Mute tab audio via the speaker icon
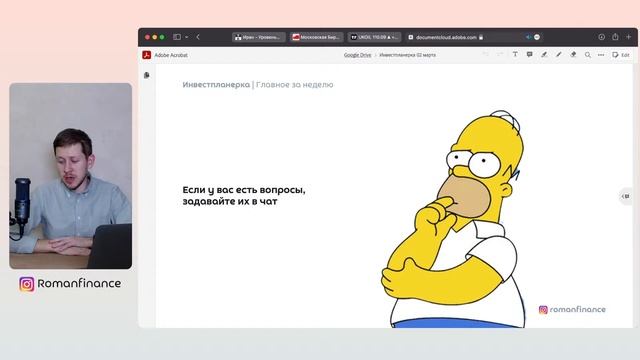 [x=529, y=37]
